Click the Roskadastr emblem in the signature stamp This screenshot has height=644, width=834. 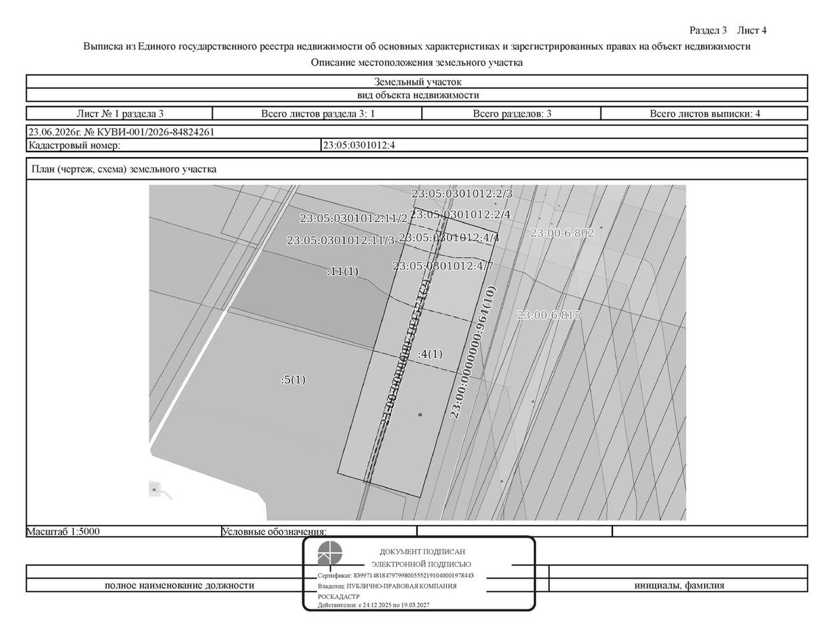(x=330, y=554)
